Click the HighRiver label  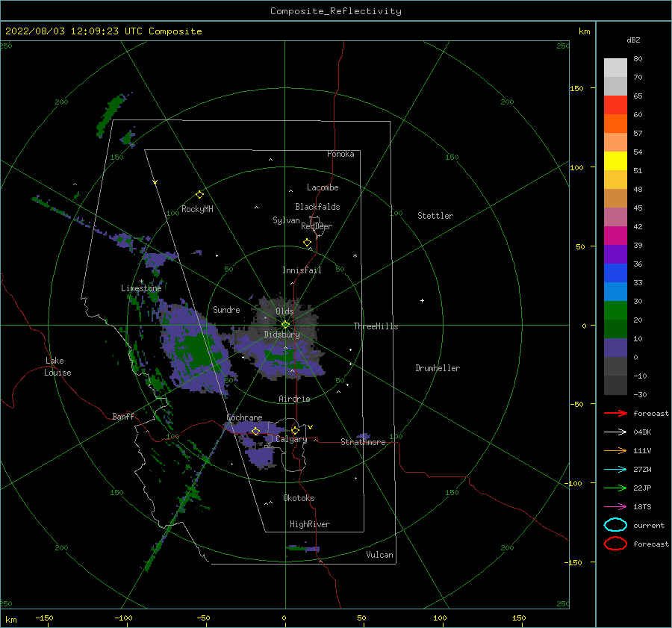click(310, 525)
